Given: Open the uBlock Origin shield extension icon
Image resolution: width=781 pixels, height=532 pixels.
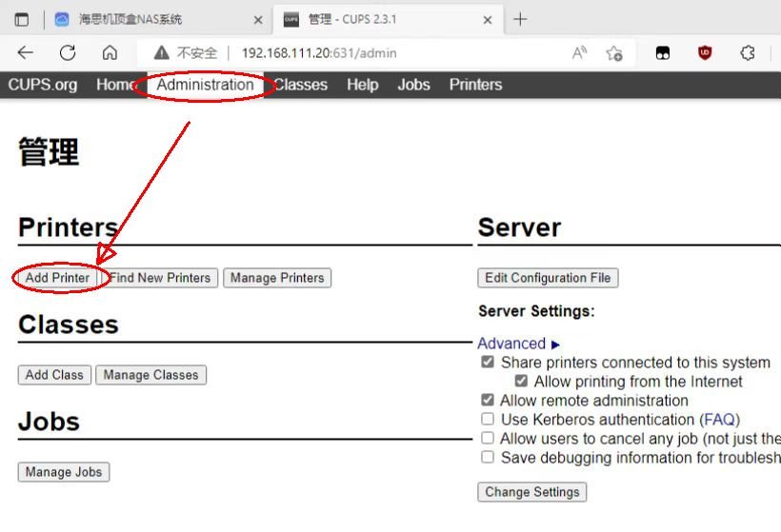Looking at the screenshot, I should 705,53.
